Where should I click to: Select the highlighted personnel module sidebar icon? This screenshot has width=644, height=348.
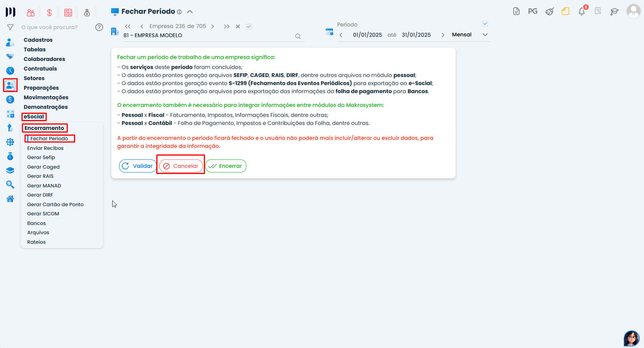(10, 85)
